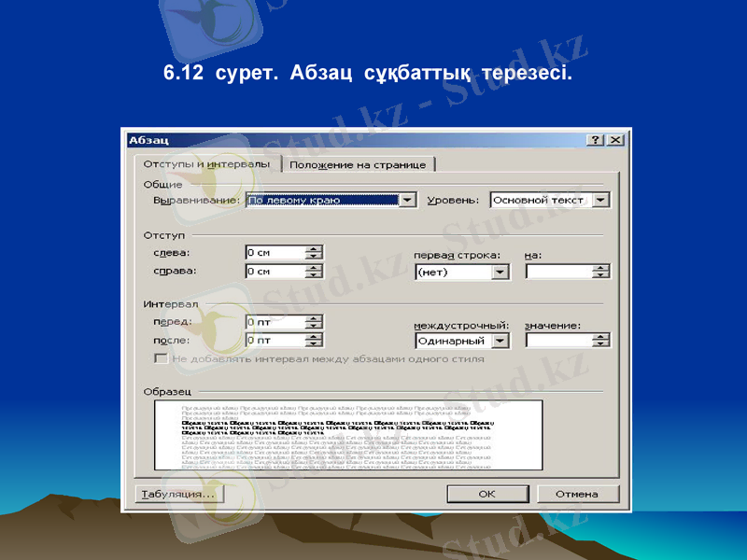Image resolution: width=747 pixels, height=560 pixels.
Task: Click the Образец preview area
Action: 348,434
